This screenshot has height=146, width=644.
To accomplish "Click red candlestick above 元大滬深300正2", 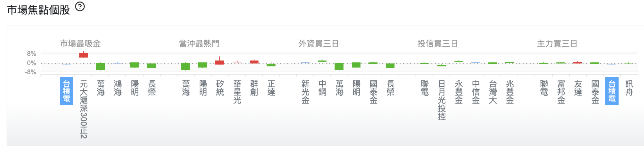I will pos(84,55).
